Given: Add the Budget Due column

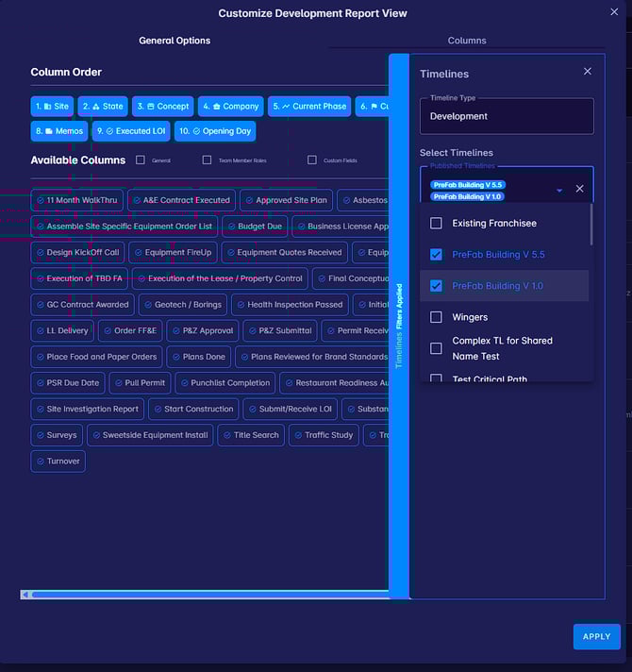Looking at the screenshot, I should (x=255, y=227).
